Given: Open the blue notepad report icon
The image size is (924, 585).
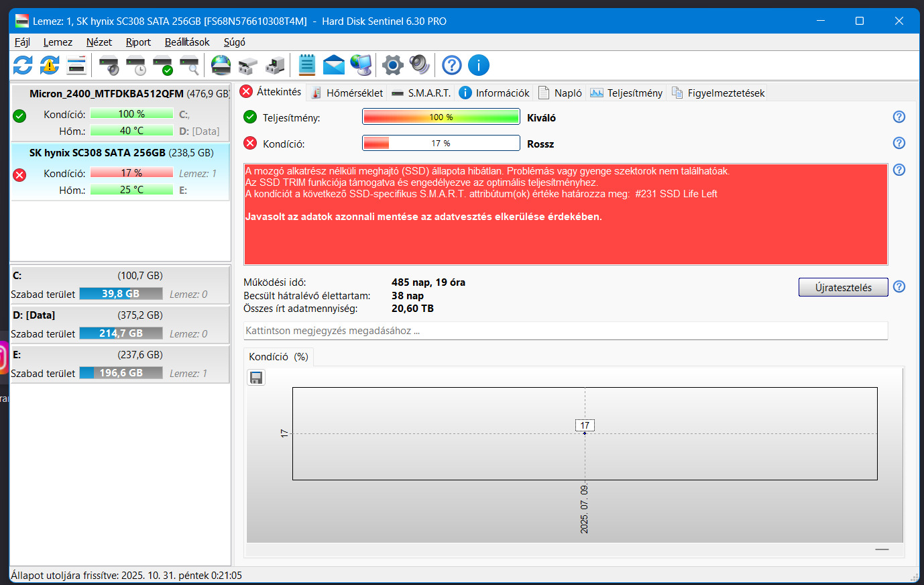Looking at the screenshot, I should click(307, 65).
